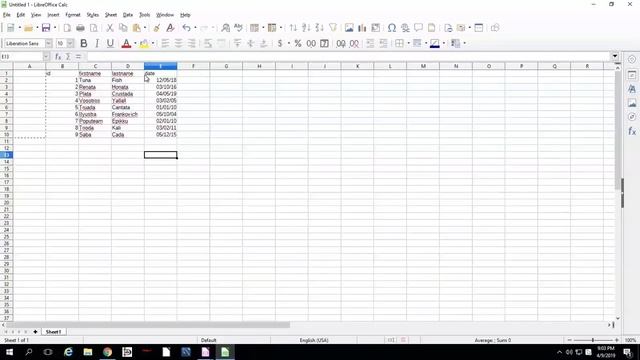Click zoom out minus button
Viewport: 640px width, 360px height.
click(570, 340)
